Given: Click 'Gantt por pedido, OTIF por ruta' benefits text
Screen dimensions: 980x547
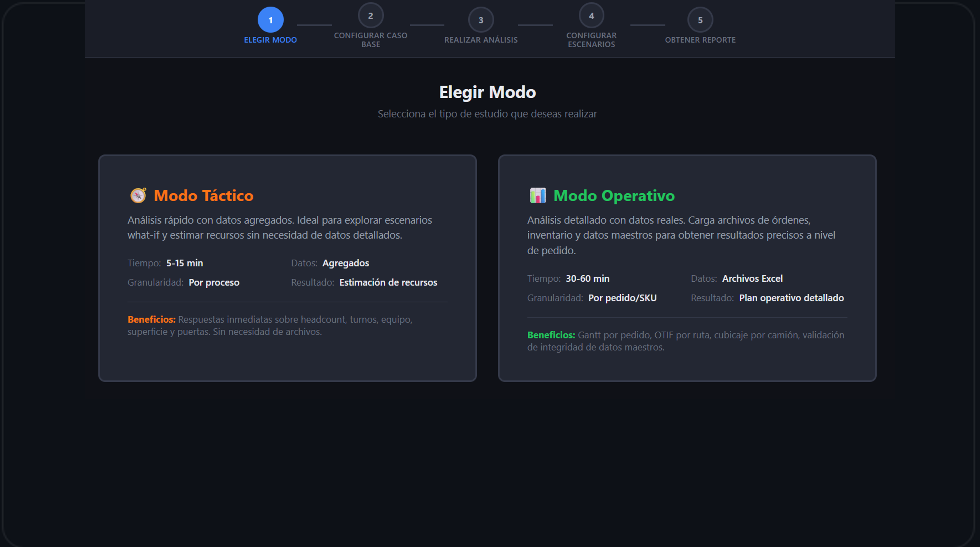Looking at the screenshot, I should click(685, 341).
